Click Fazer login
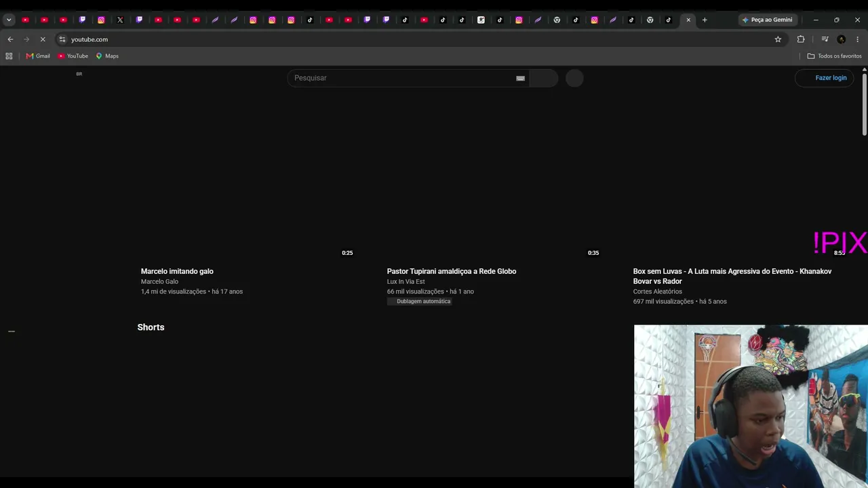 pyautogui.click(x=824, y=78)
